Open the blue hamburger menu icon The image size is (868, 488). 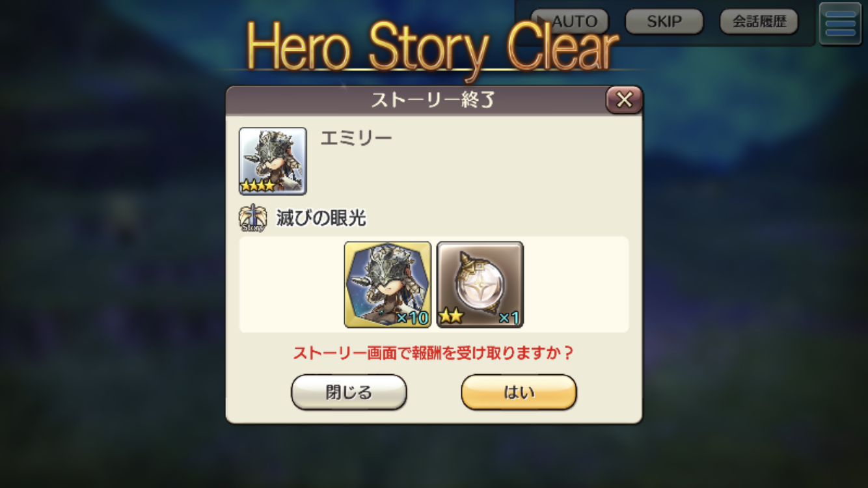coord(841,24)
